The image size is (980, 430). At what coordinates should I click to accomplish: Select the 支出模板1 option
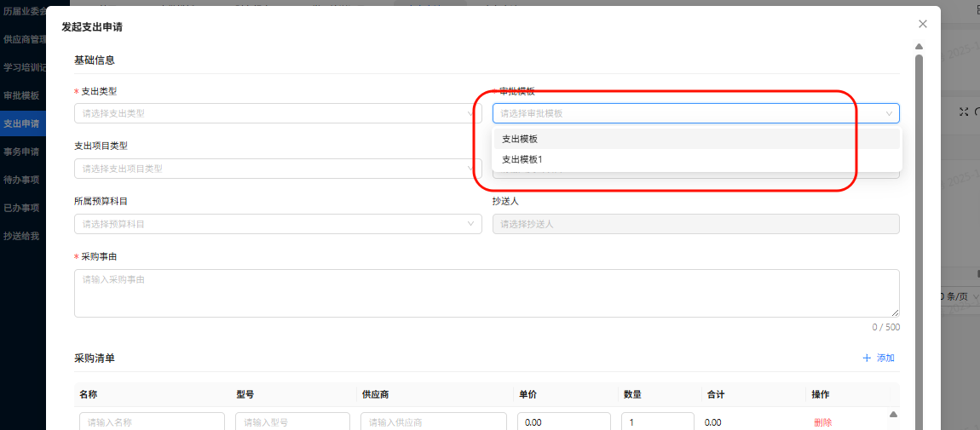coord(522,159)
